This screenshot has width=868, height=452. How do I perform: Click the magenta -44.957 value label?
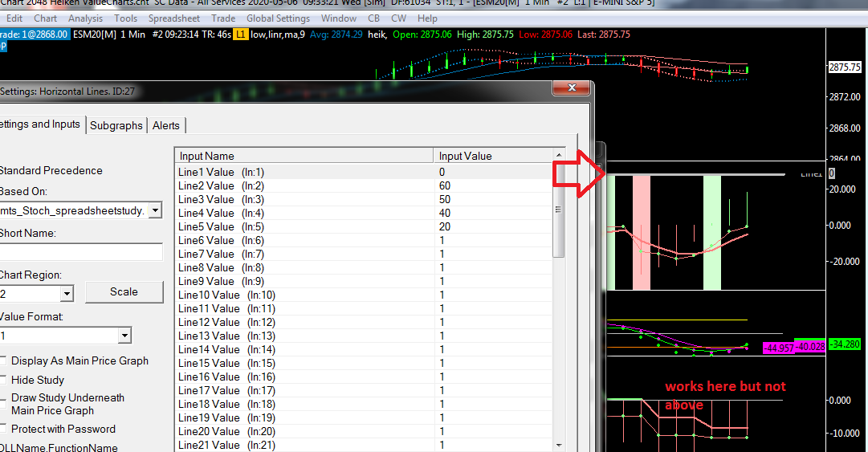(778, 348)
